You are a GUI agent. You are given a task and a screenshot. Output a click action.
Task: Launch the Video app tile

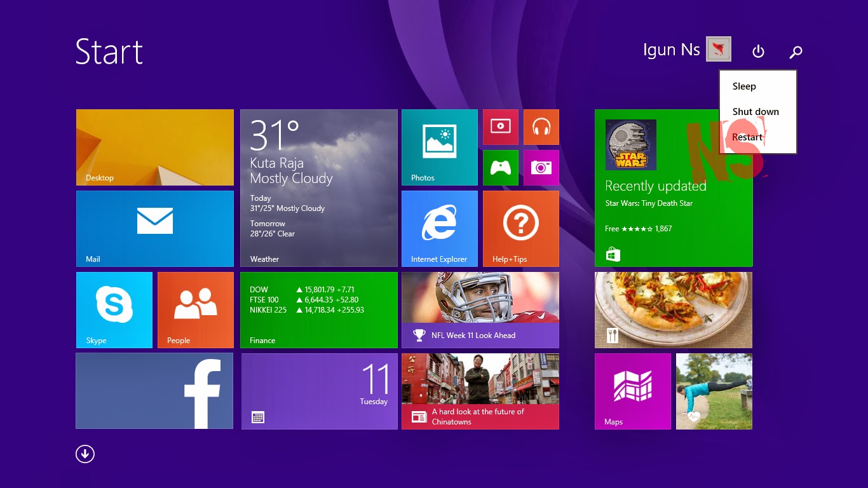pos(501,127)
